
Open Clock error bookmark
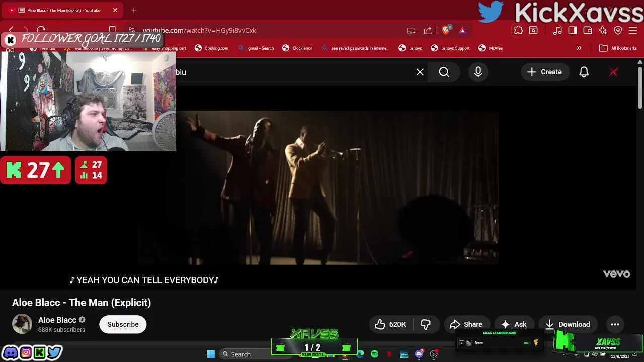point(297,48)
